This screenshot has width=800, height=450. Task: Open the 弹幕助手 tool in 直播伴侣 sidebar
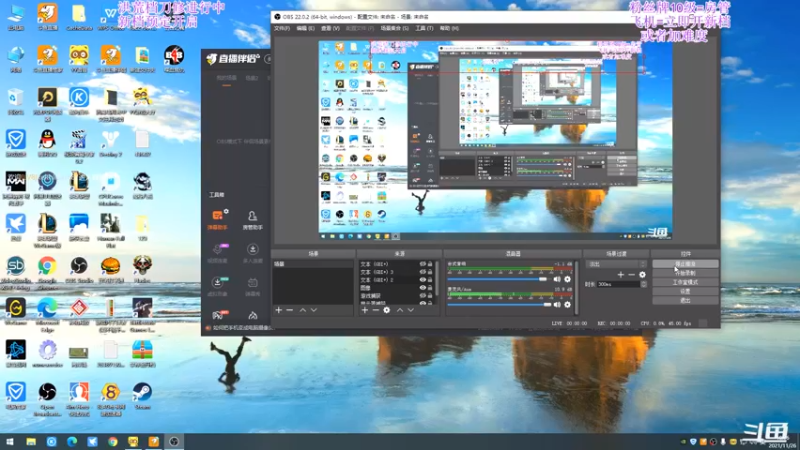click(217, 220)
